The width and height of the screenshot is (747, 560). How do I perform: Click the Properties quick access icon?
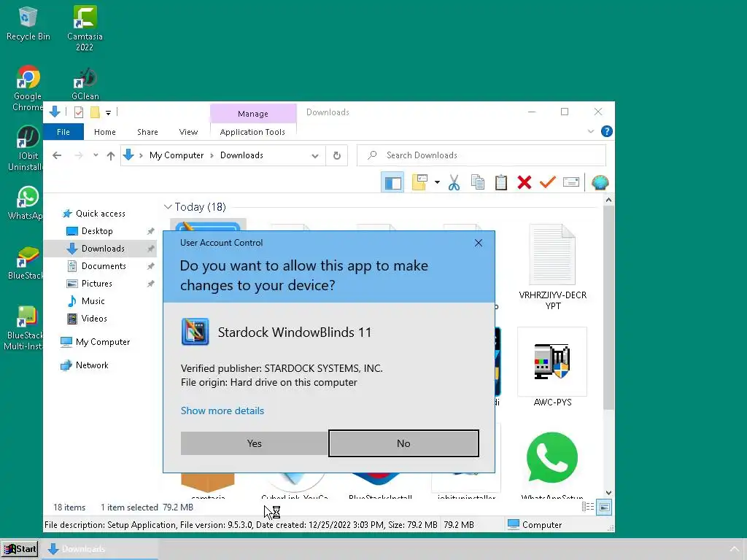[79, 112]
